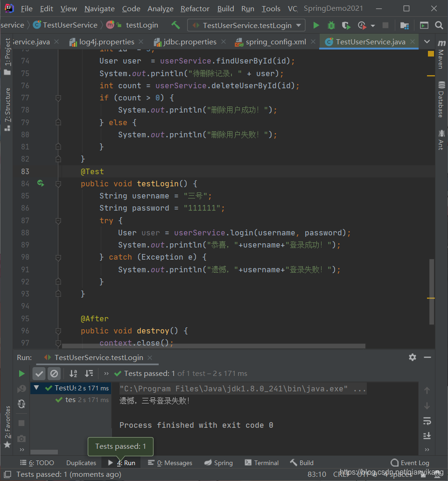Open the File menu
Viewport: 448px width, 481px height.
pyautogui.click(x=27, y=8)
